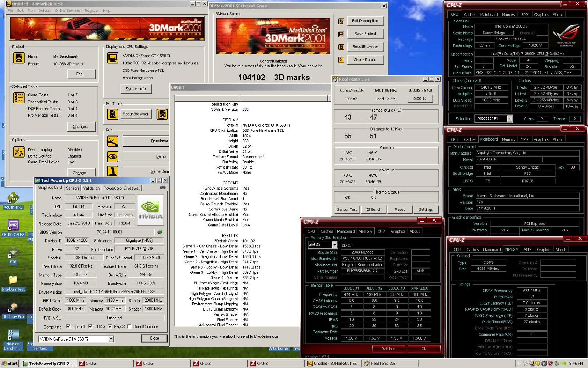The height and width of the screenshot is (368, 588).
Task: Open the HD Tune Pro desktop icon
Action: coord(13,311)
